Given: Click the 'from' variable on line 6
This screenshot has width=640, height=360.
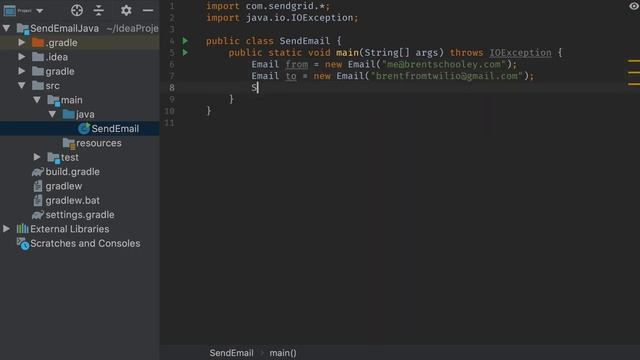Looking at the screenshot, I should pyautogui.click(x=297, y=64).
